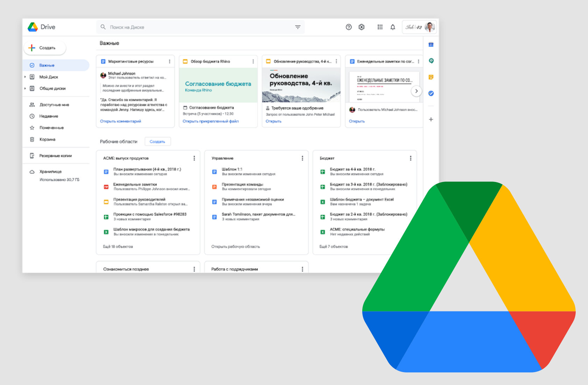This screenshot has width=588, height=385.
Task: Open Tasks in the side panel
Action: coord(431,93)
